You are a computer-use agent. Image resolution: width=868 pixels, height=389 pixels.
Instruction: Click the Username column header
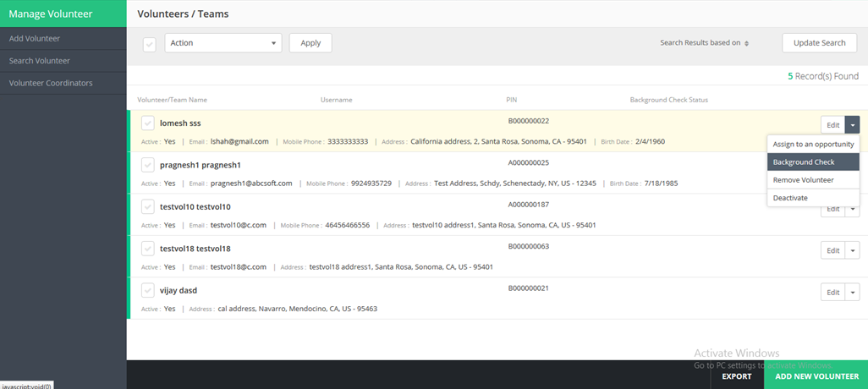(x=336, y=100)
